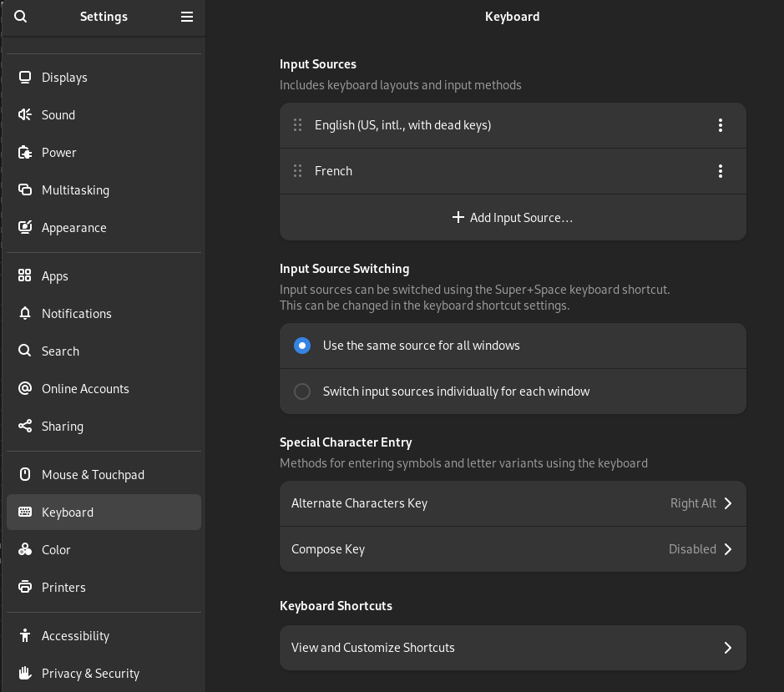784x692 pixels.
Task: Click the Accessibility figure icon
Action: [24, 635]
